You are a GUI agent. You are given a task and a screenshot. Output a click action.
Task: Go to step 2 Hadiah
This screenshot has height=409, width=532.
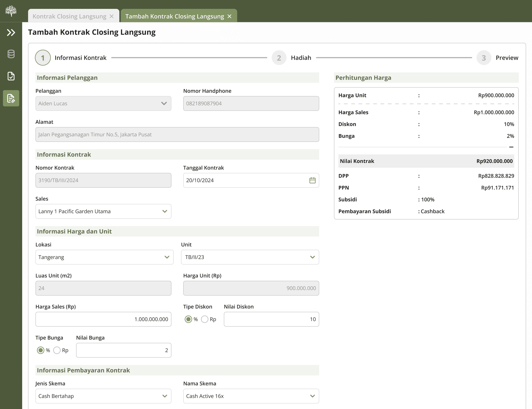[291, 58]
